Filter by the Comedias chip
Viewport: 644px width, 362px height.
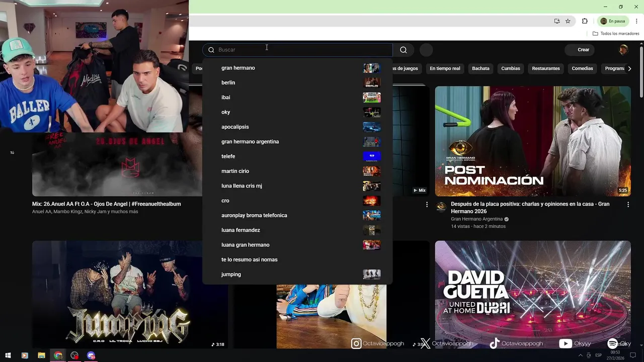tap(582, 68)
